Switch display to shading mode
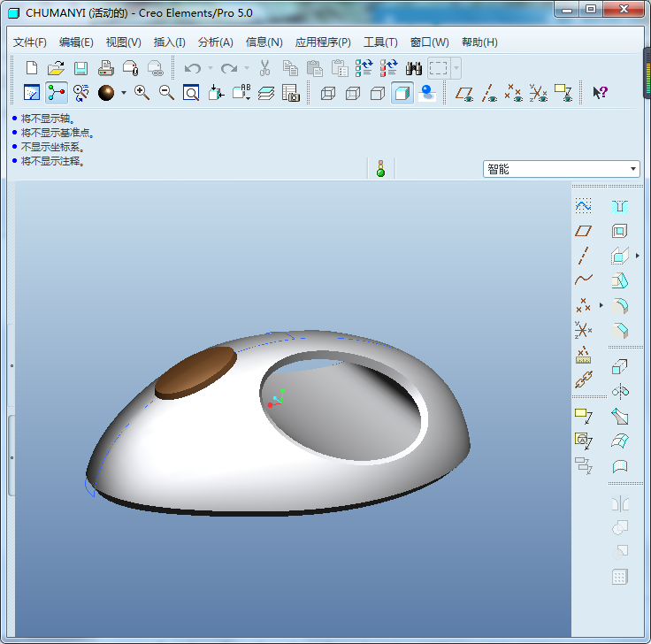This screenshot has width=651, height=644. point(402,93)
